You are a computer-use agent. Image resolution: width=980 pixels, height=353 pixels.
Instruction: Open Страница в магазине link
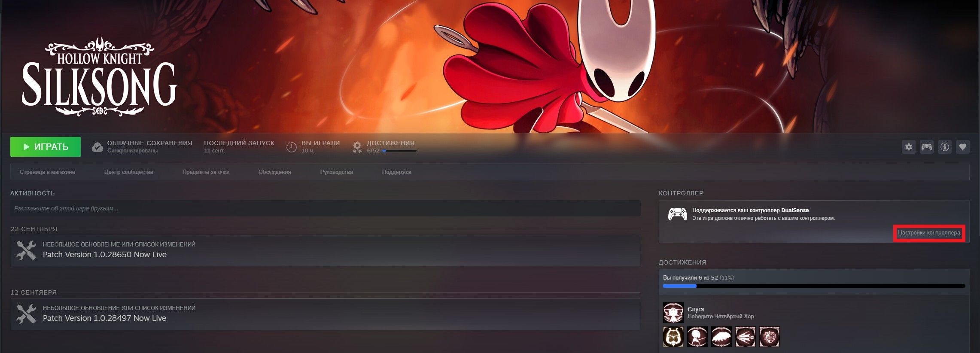pyautogui.click(x=47, y=172)
